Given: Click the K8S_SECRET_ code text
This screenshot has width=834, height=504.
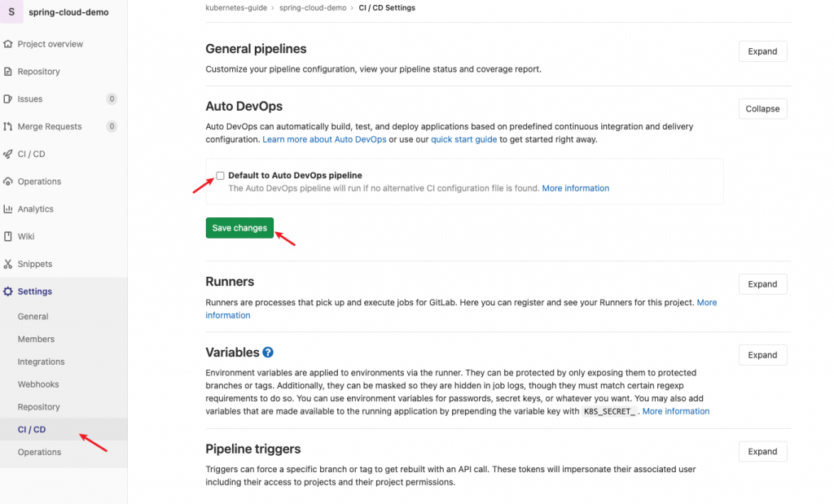Looking at the screenshot, I should [x=609, y=411].
